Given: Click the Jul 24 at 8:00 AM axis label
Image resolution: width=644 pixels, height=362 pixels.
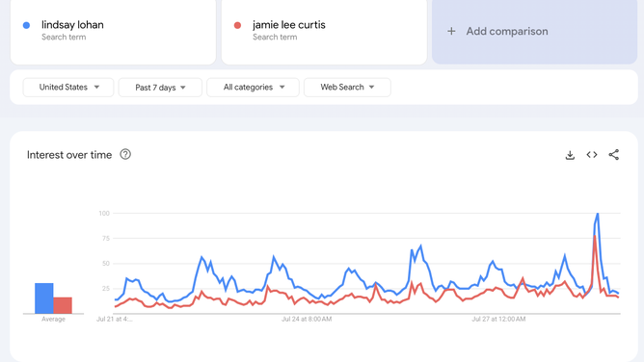Looking at the screenshot, I should click(x=307, y=319).
